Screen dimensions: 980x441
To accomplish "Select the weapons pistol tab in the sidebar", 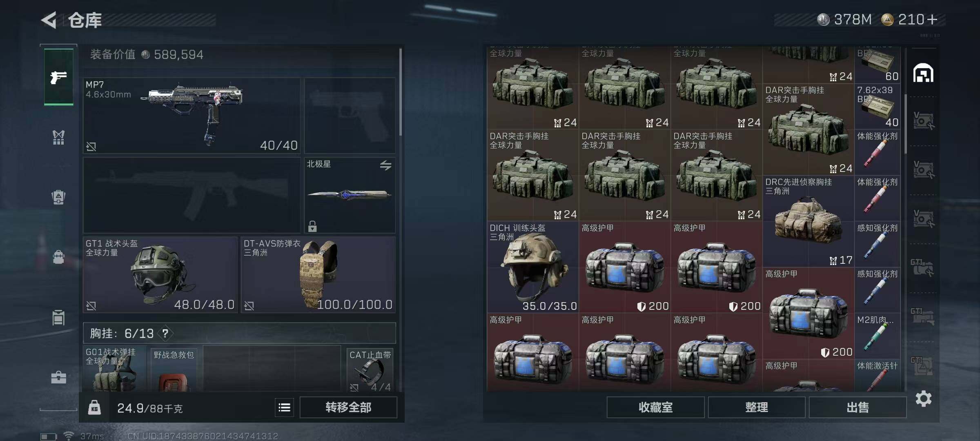I will 59,77.
